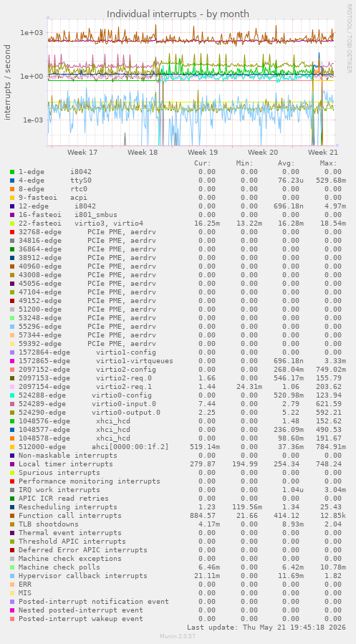Click the yellow-green 22-fasteoi virtio3 swatch
356x644 pixels.
click(12, 224)
